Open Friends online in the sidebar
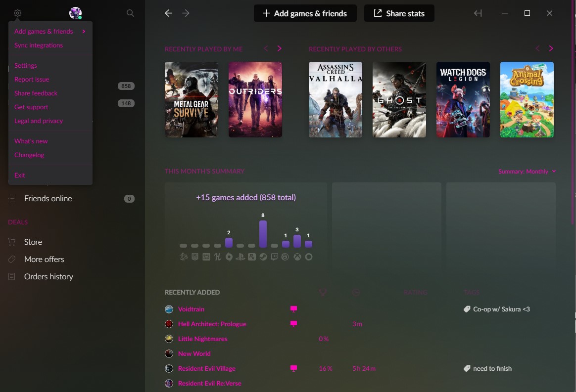Viewport: 576px width, 392px height. pyautogui.click(x=48, y=199)
